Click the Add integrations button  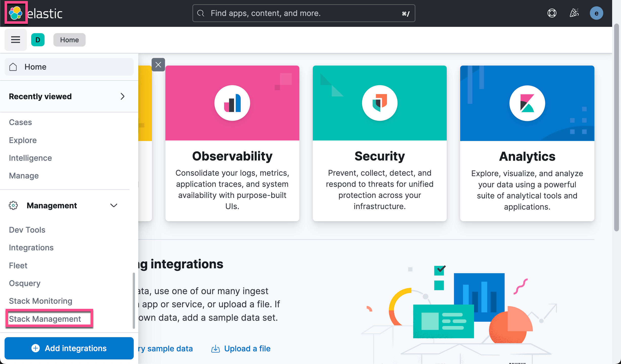pyautogui.click(x=69, y=348)
